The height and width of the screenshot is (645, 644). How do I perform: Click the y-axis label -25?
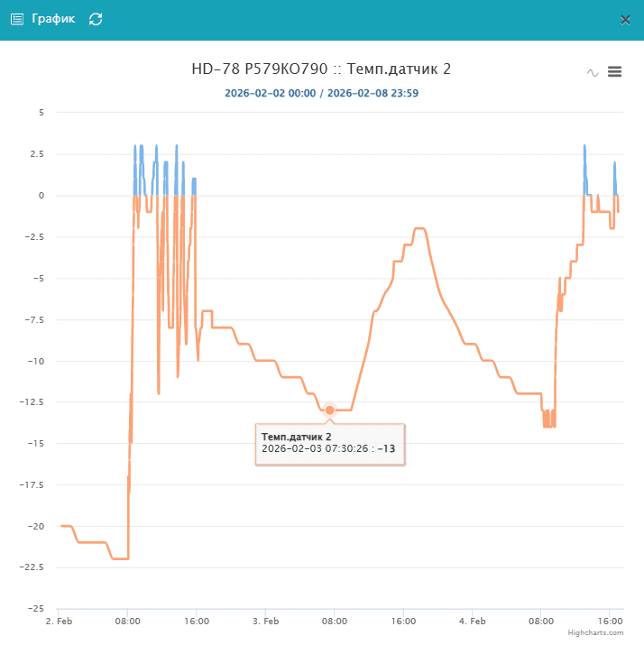[35, 608]
